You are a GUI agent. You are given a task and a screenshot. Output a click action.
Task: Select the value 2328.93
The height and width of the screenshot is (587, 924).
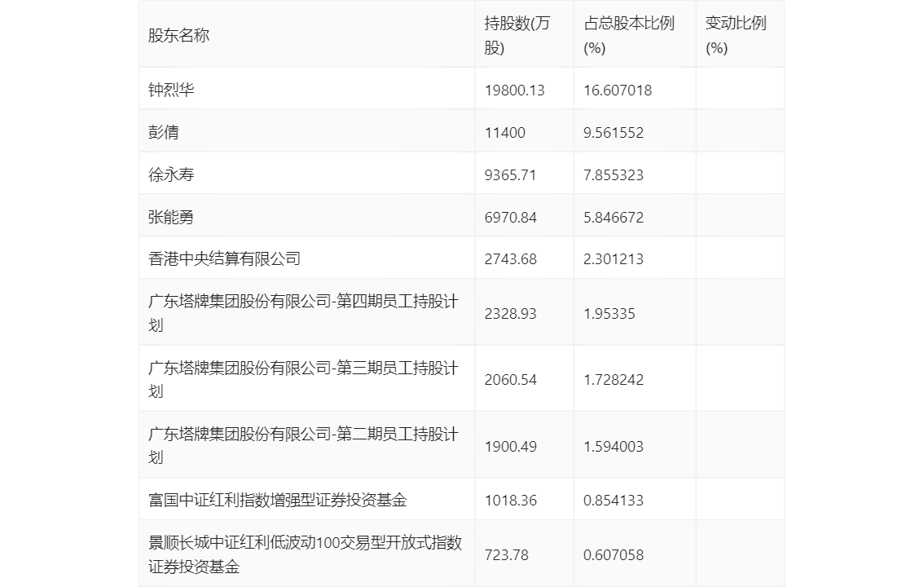(510, 314)
